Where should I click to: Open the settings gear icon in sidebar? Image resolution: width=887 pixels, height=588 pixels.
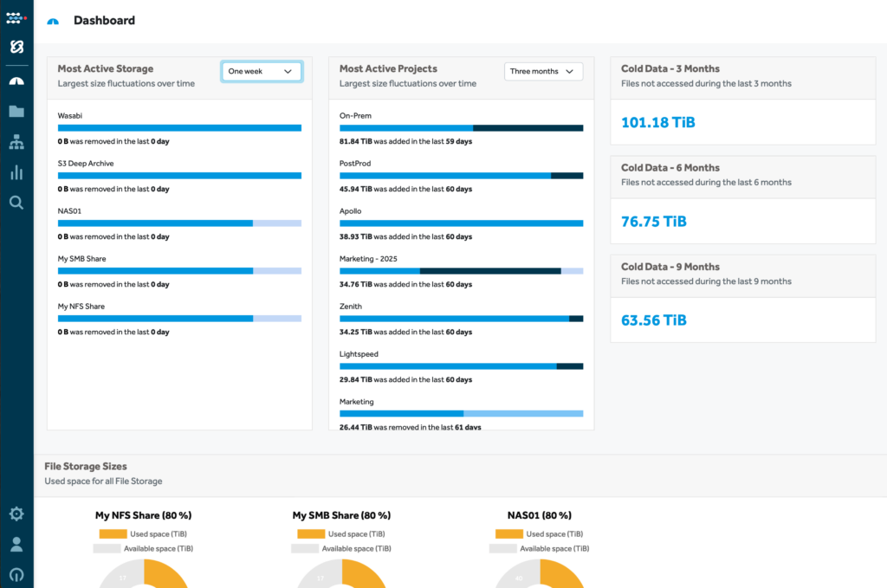(x=16, y=514)
